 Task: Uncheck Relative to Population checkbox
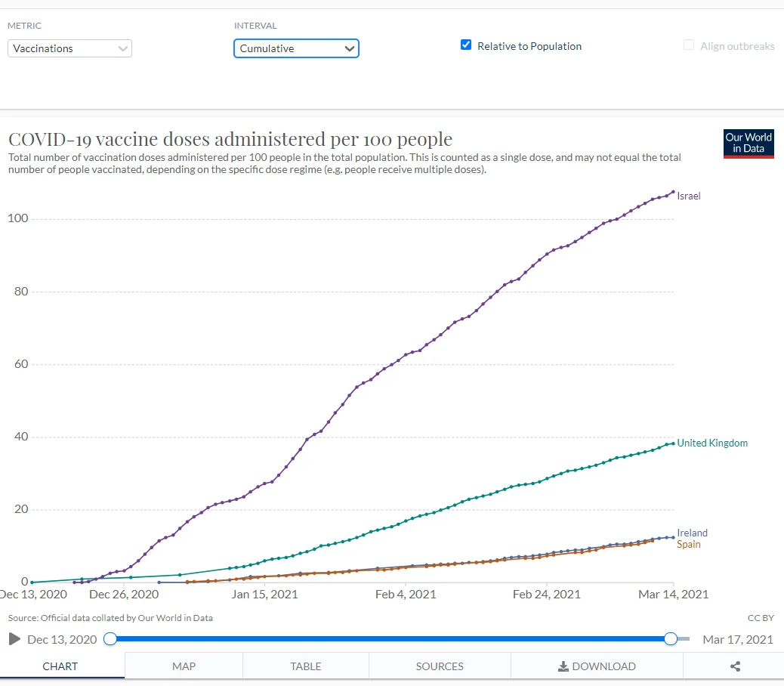click(466, 45)
